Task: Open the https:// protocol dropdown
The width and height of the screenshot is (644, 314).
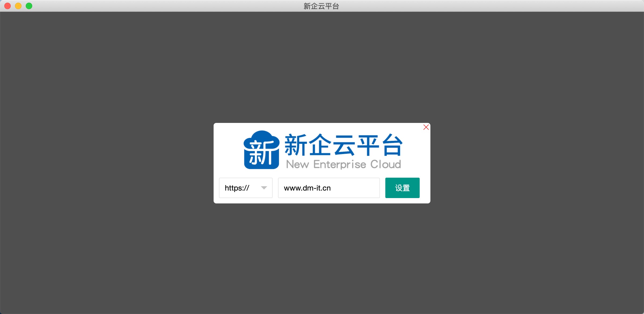Action: coord(246,188)
